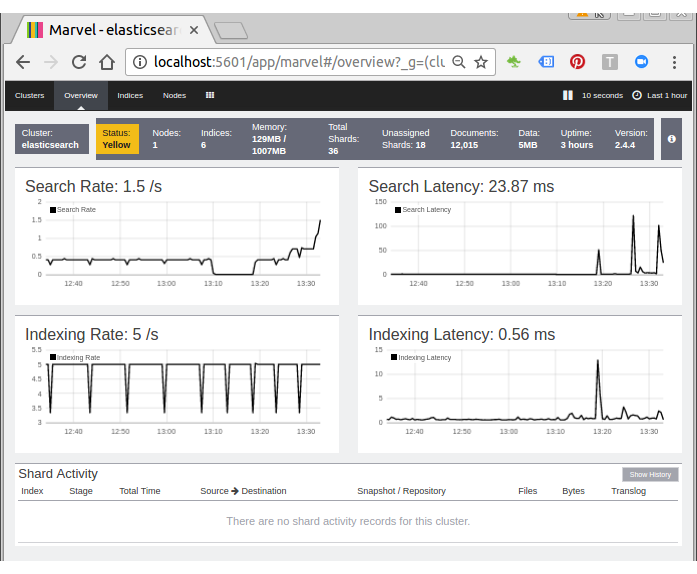Toggle the Search Latency legend swatch
The width and height of the screenshot is (697, 574).
click(398, 210)
